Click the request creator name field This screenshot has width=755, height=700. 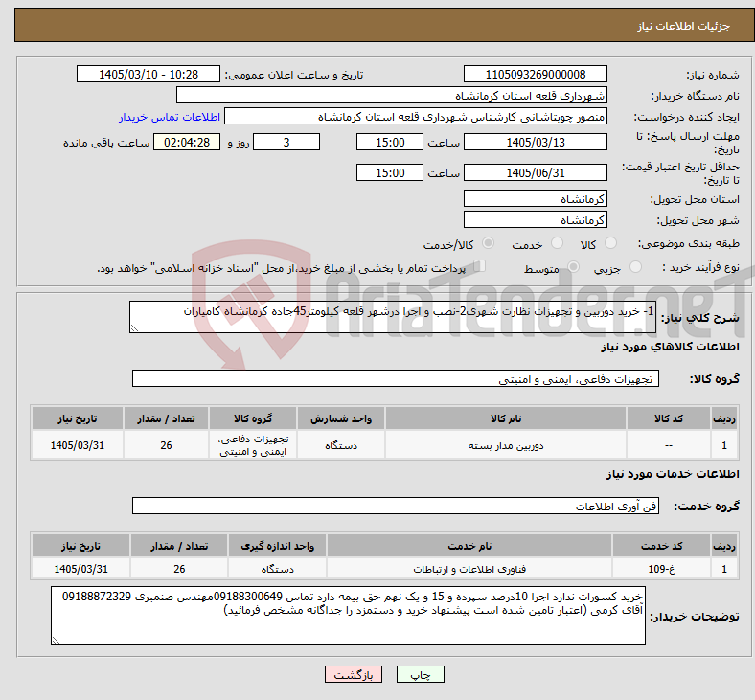point(416,117)
